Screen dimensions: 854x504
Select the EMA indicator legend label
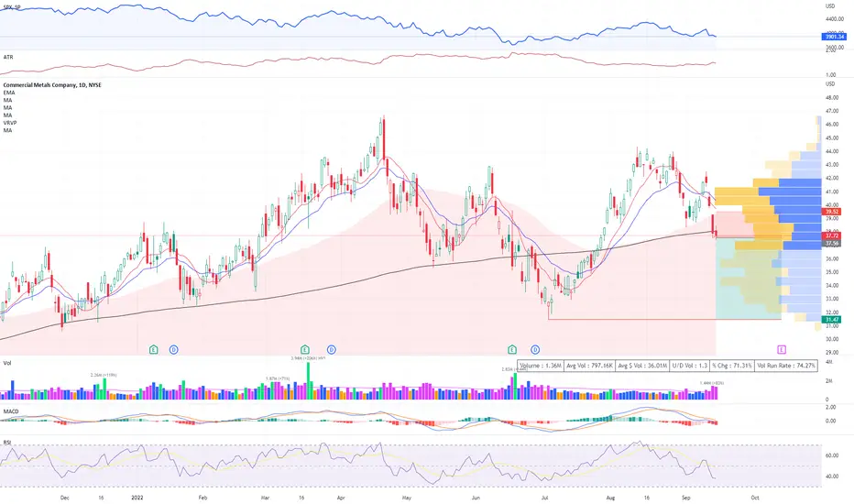[9, 93]
